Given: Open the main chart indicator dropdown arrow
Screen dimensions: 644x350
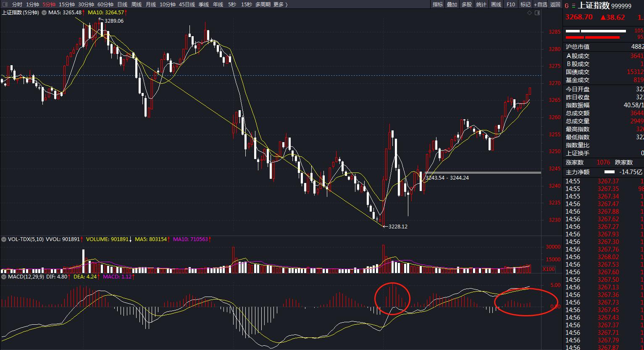Looking at the screenshot, I should (x=44, y=13).
